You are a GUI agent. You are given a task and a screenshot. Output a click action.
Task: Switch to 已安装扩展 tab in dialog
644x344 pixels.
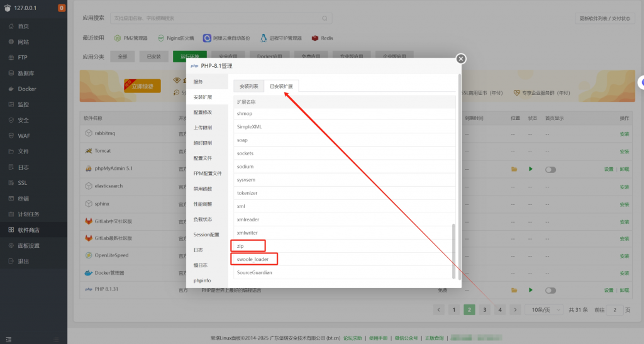pos(281,86)
